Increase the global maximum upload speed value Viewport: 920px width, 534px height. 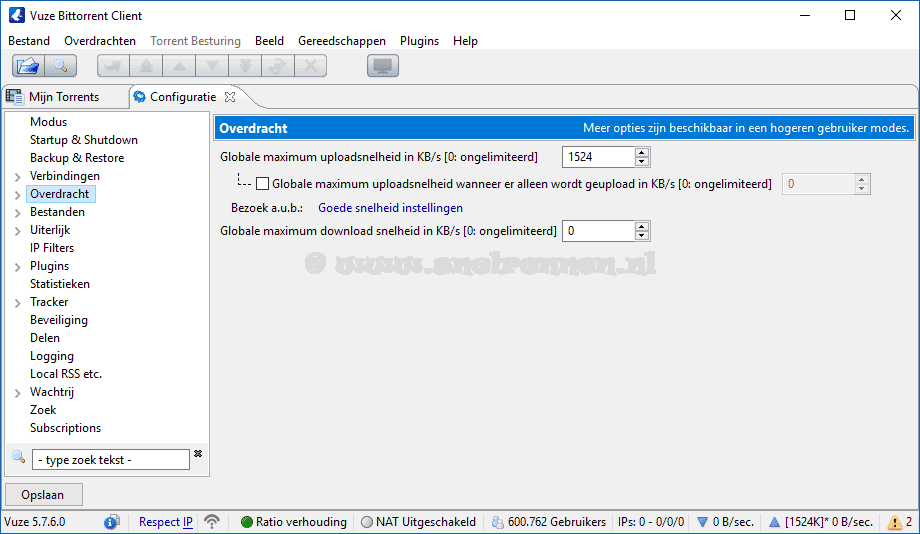coord(642,152)
